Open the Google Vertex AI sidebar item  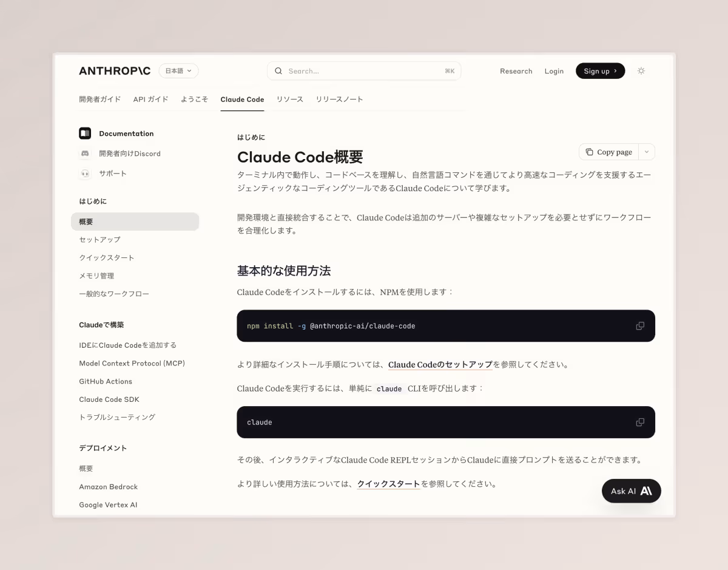point(108,505)
